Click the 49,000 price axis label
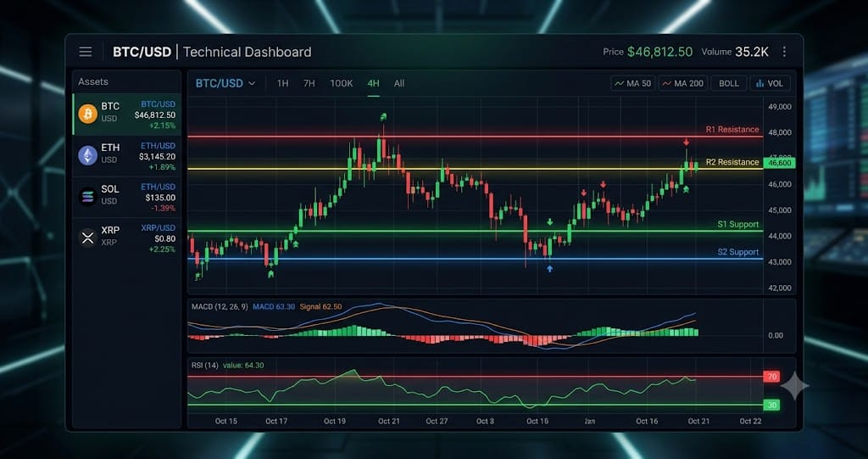Screen dimensions: 868x459 (780, 106)
